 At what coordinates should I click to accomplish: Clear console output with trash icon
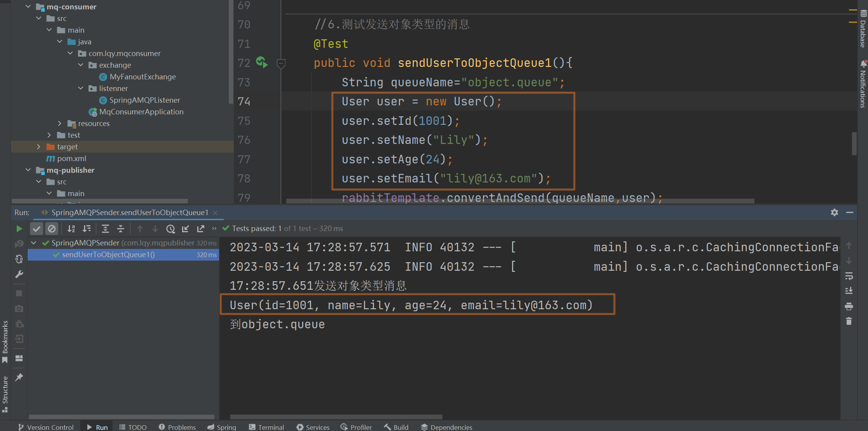[849, 321]
